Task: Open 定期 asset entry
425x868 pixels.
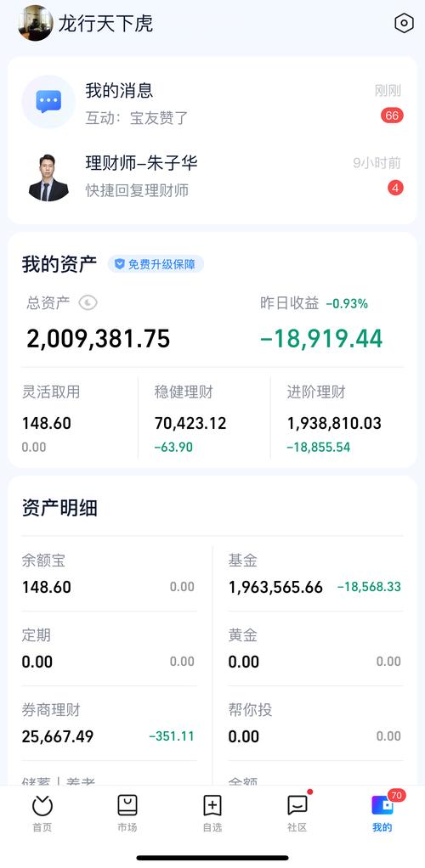Action: point(109,649)
